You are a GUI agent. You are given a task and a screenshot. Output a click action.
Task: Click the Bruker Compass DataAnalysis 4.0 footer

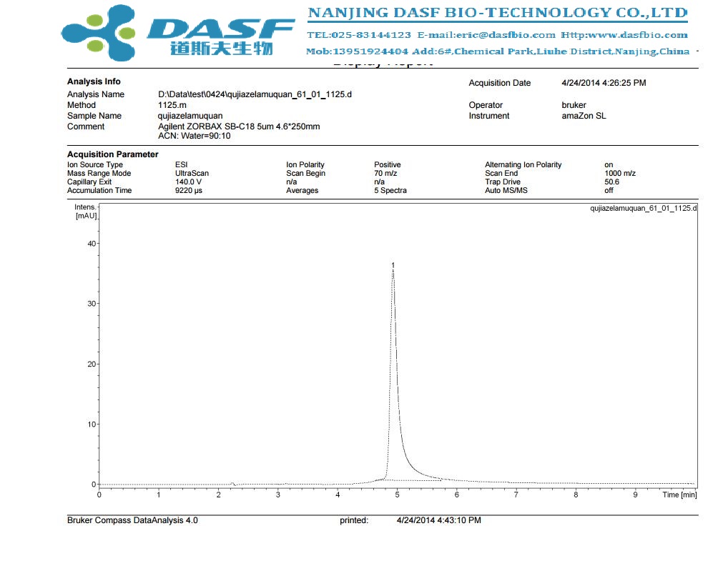(x=132, y=520)
